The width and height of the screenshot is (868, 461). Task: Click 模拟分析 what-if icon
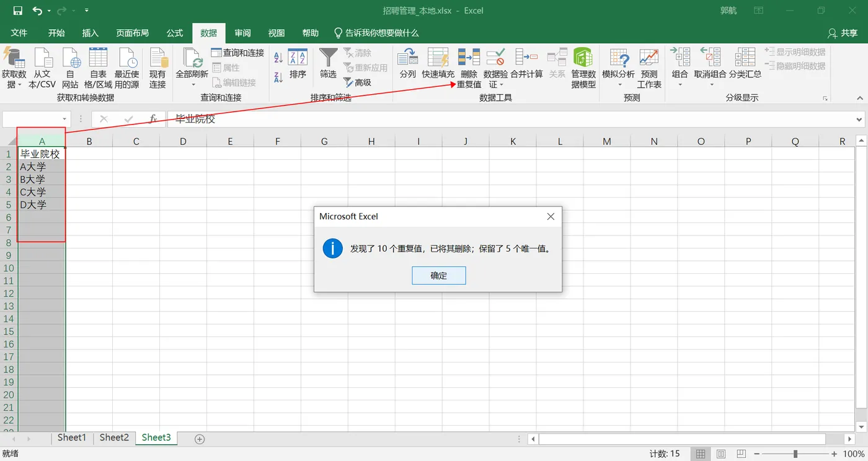tap(619, 58)
